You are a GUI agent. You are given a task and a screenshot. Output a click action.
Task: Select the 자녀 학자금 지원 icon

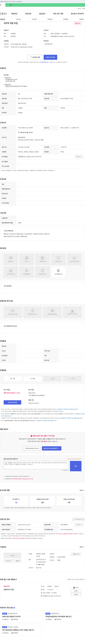pyautogui.click(x=74, y=260)
